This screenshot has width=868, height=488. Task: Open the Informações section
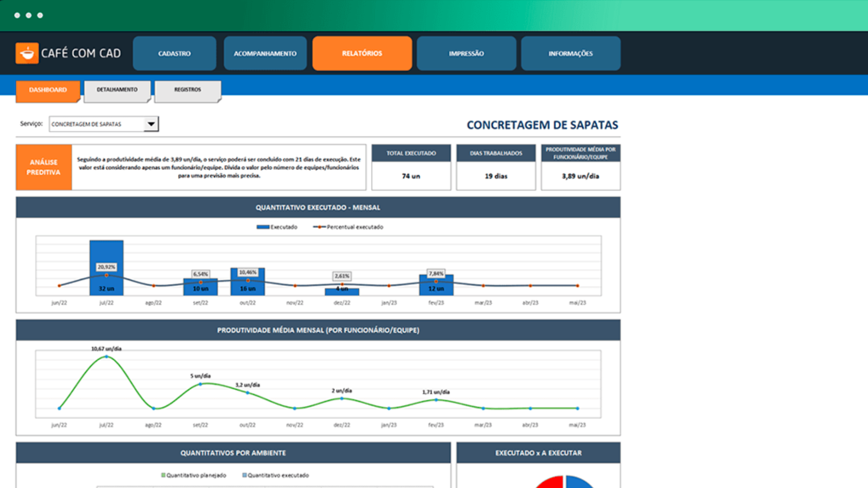click(571, 53)
